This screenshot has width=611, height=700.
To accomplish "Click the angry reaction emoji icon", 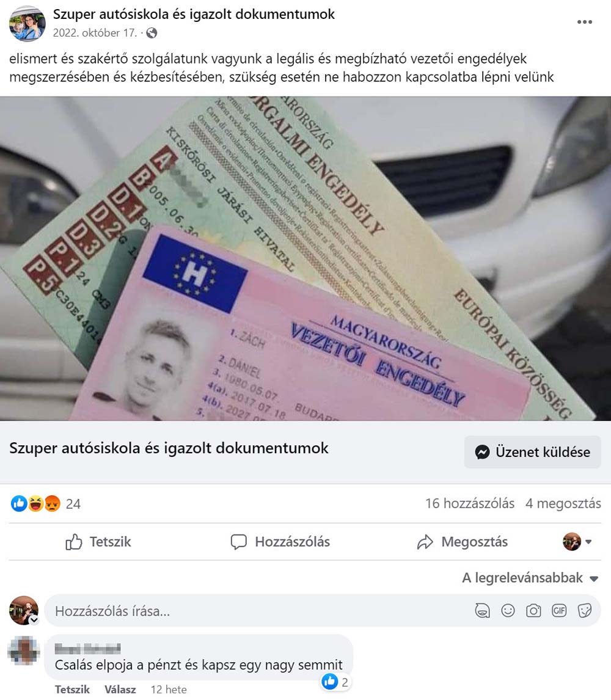I will pos(53,503).
